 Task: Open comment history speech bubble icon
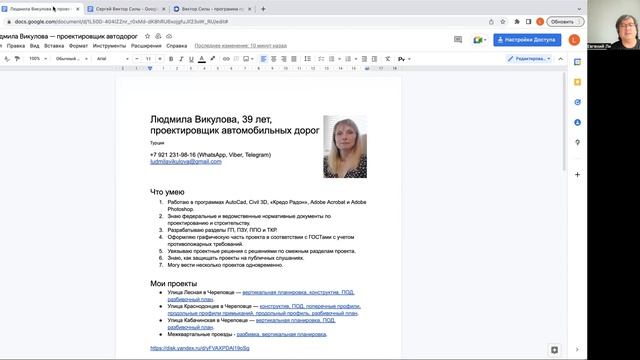[x=458, y=40]
